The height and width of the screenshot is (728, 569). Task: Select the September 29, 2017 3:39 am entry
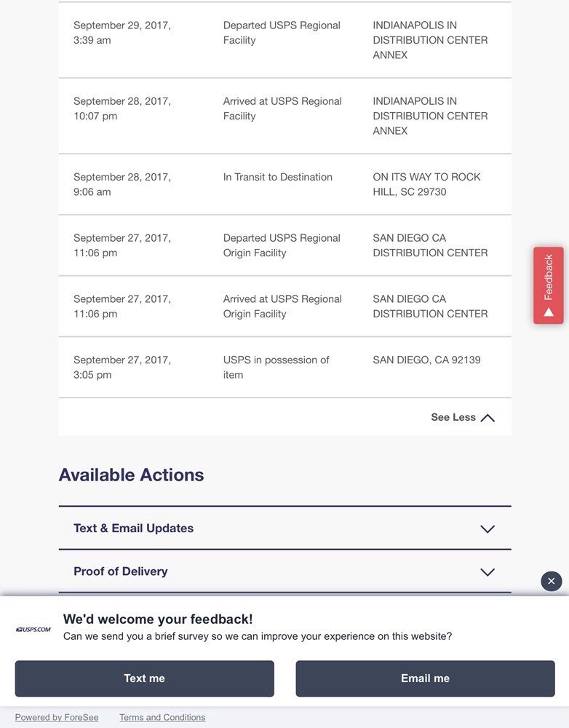pyautogui.click(x=122, y=33)
